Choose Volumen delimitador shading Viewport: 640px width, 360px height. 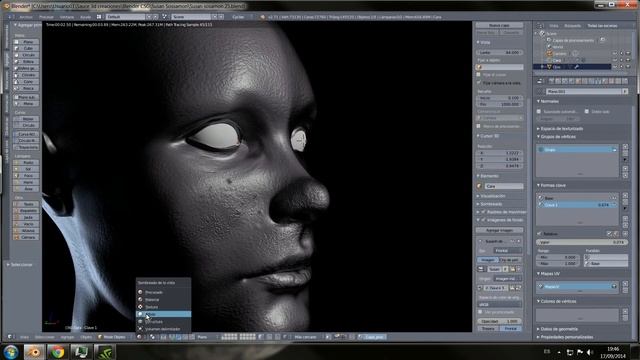[x=163, y=329]
